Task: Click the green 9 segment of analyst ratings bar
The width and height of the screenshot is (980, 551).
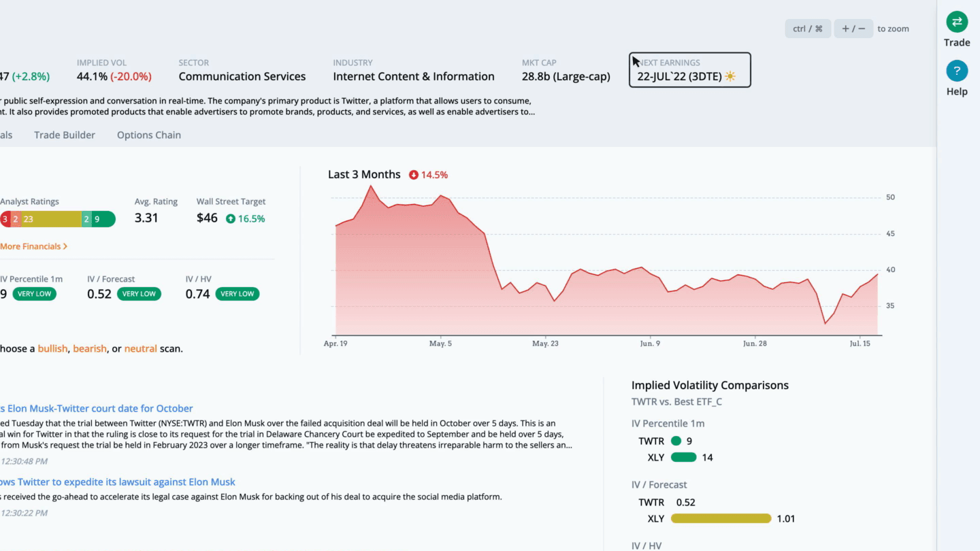Action: [x=103, y=219]
